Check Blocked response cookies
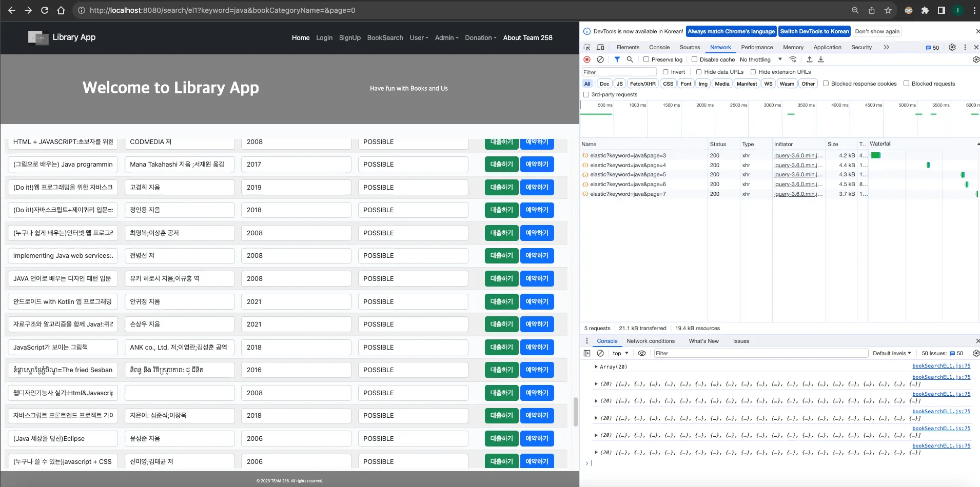This screenshot has width=980, height=487. point(826,84)
